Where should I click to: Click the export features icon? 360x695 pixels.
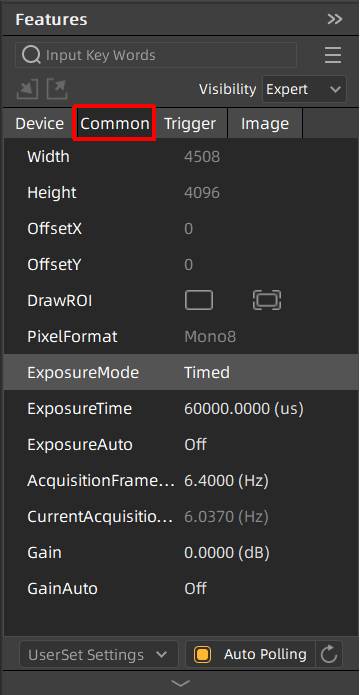pyautogui.click(x=57, y=89)
